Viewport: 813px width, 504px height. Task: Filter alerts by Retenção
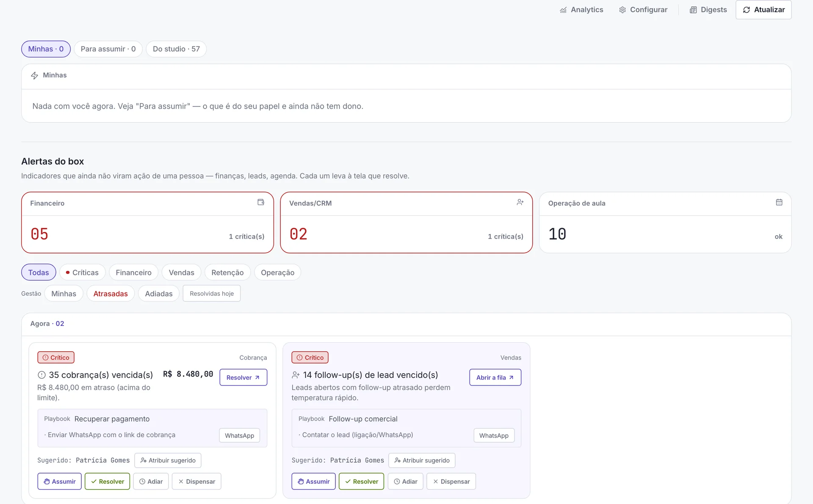point(227,273)
